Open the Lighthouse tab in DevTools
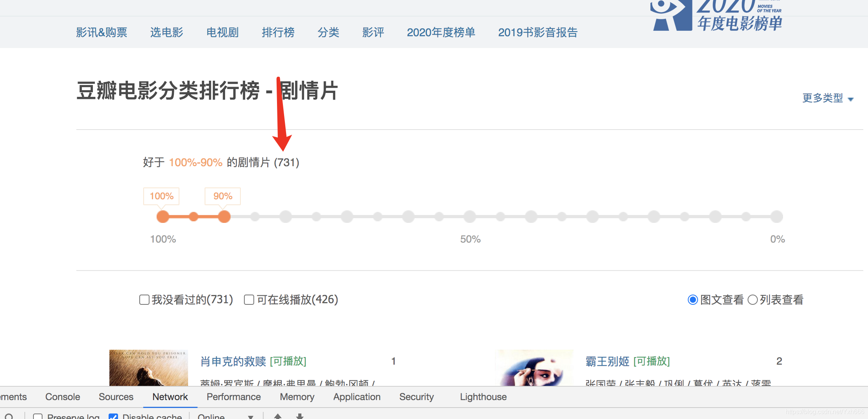This screenshot has height=419, width=868. coord(483,397)
